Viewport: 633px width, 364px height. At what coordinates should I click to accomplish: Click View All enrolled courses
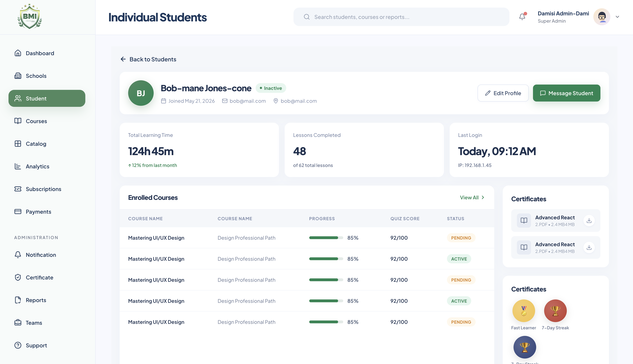(472, 198)
